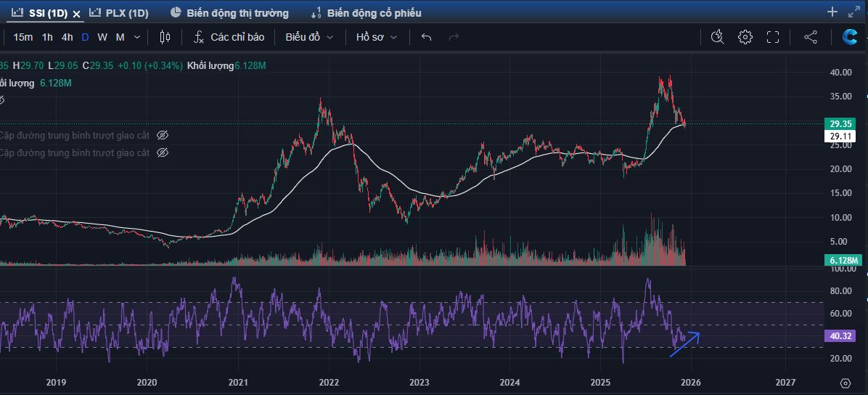
Task: Enter fullscreen mode with the frame icon
Action: [773, 37]
